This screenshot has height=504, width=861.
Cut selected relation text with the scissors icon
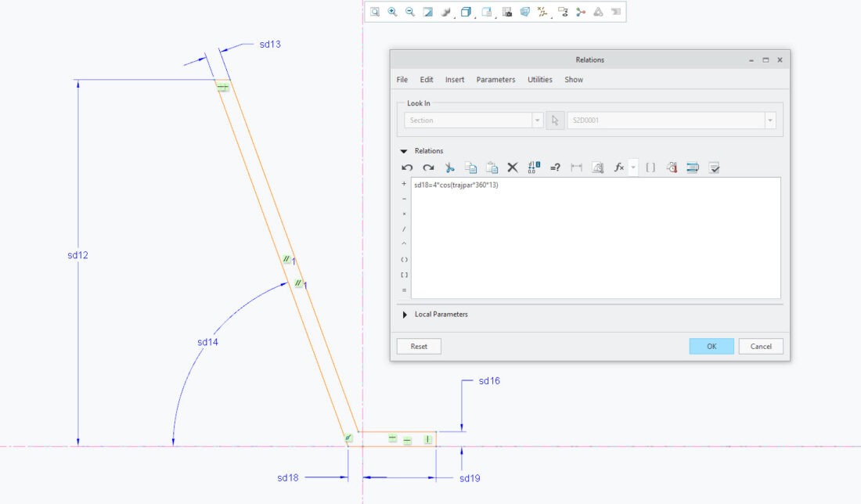pos(449,167)
